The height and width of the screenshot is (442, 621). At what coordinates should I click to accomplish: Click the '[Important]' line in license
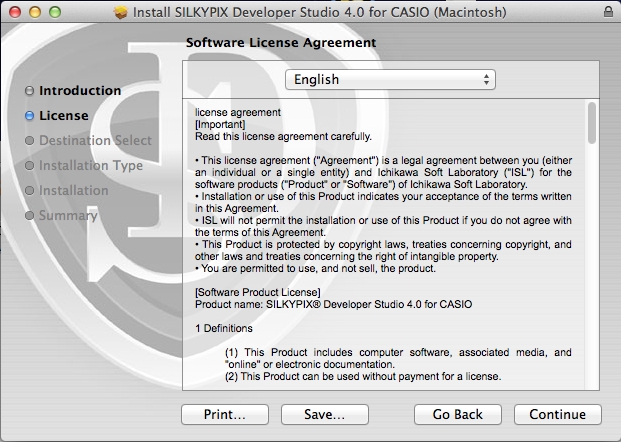pyautogui.click(x=220, y=124)
